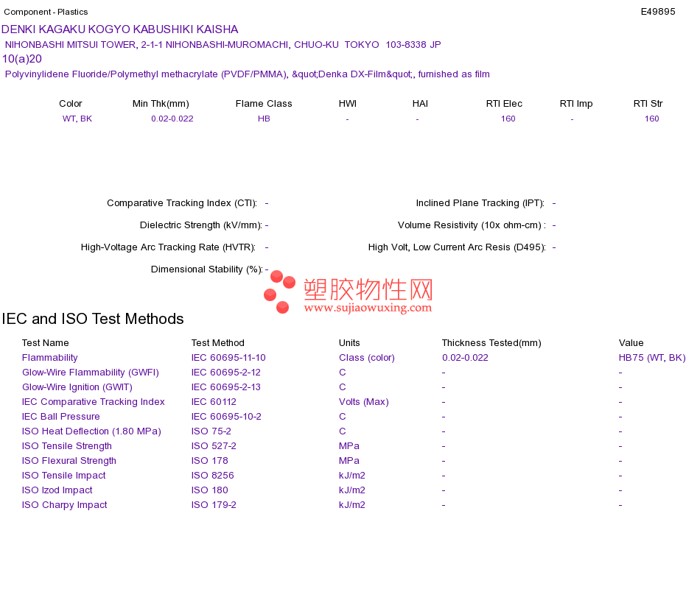Click the company name DENKI KAGAKU KOGYO KABUSHIKI KAISHA
This screenshot has width=700, height=589.
(x=119, y=29)
